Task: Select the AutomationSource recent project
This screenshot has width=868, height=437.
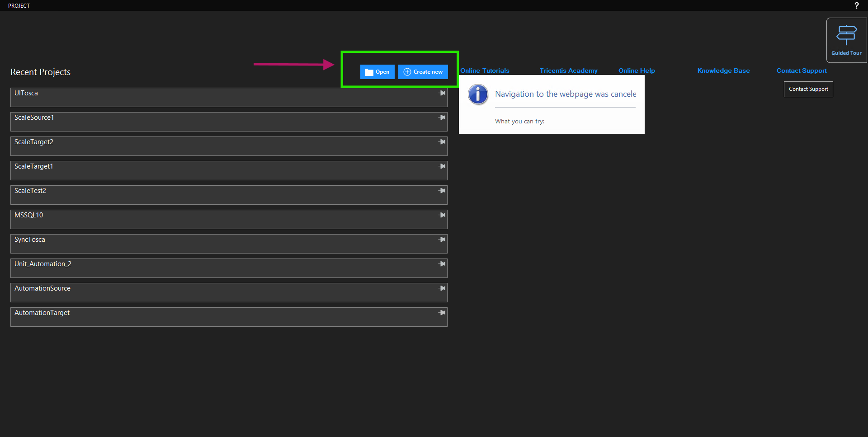Action: pos(42,288)
